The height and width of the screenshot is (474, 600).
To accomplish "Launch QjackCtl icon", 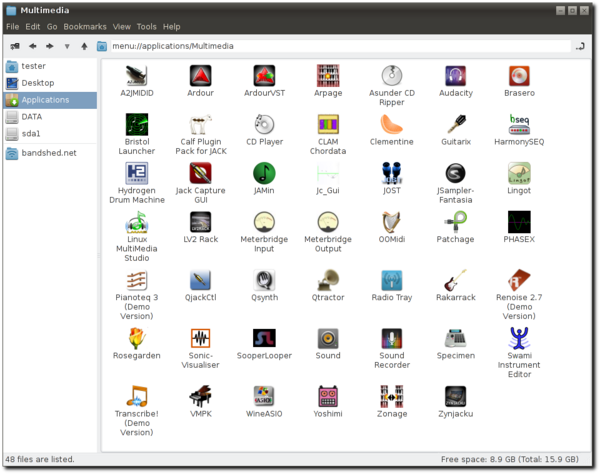I will (201, 280).
